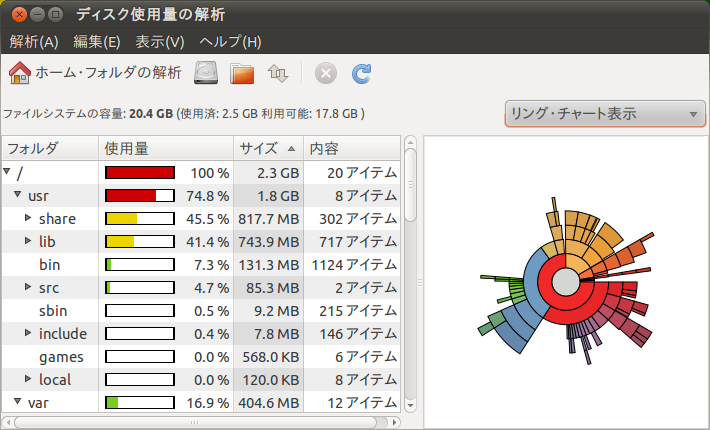
Task: Collapse the var folder
Action: 17,401
